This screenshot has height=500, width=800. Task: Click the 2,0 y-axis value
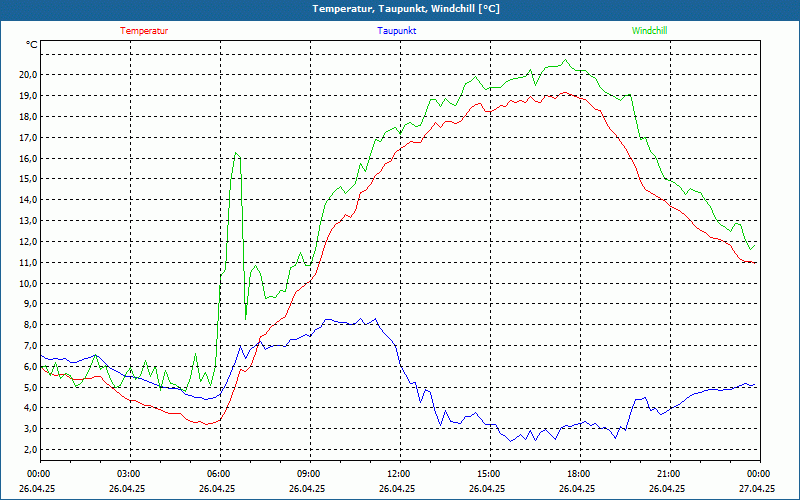click(x=30, y=450)
